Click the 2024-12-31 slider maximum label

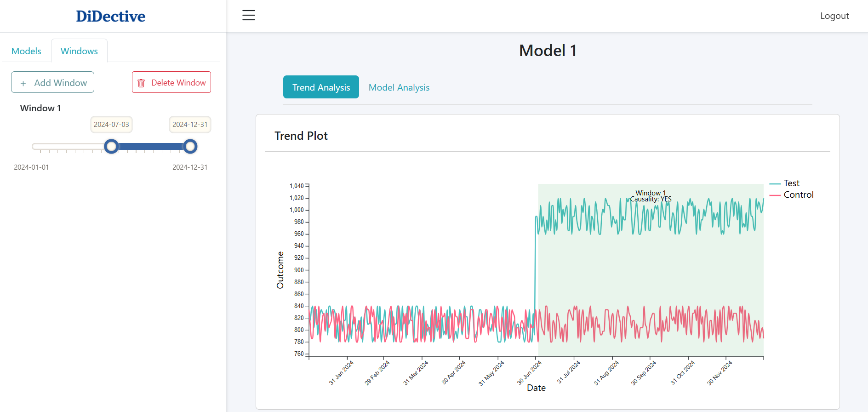pyautogui.click(x=190, y=167)
